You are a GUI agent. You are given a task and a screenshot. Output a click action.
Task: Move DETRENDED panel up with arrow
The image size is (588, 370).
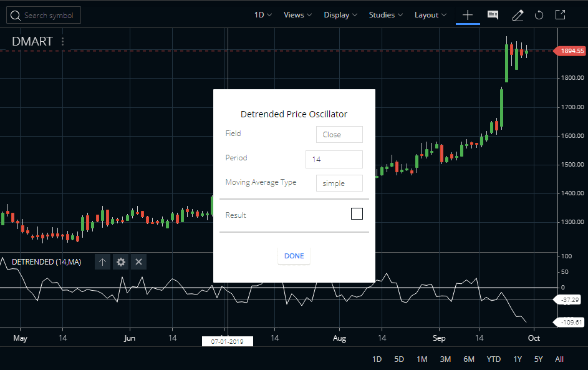102,262
